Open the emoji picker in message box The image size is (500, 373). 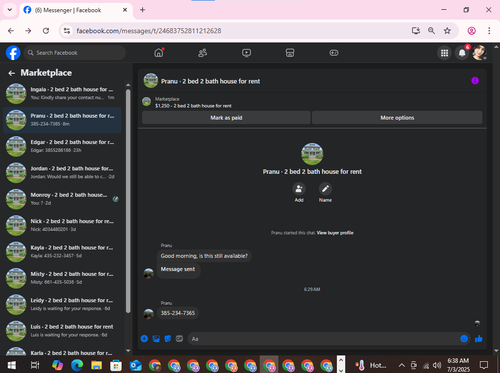coord(464,339)
